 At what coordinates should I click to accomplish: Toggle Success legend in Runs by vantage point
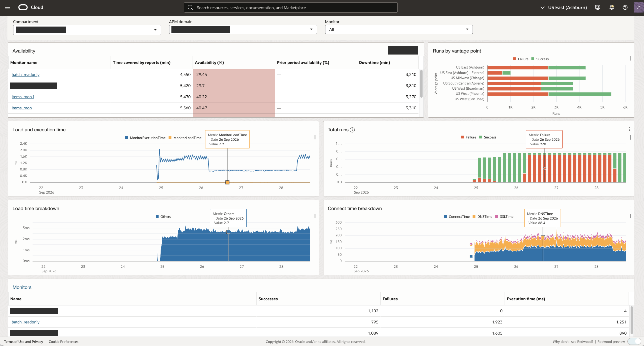pos(540,59)
